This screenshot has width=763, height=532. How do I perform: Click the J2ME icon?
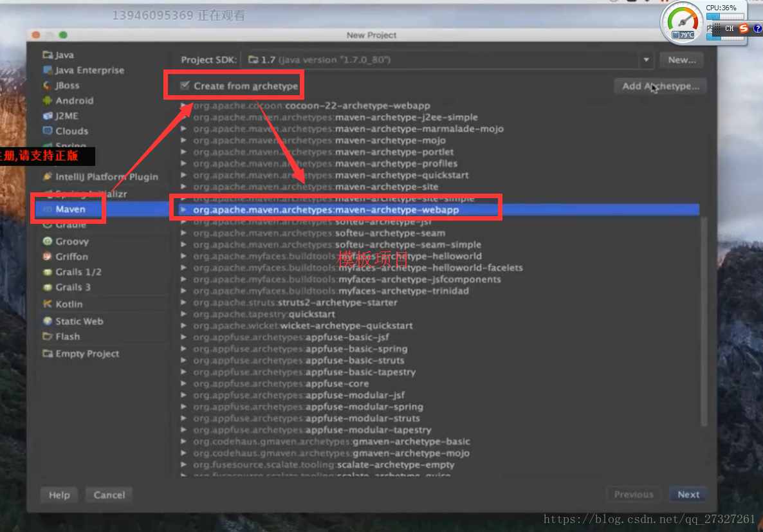(48, 116)
